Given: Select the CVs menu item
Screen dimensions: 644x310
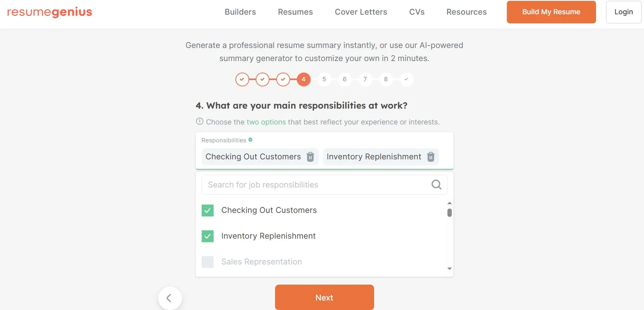Looking at the screenshot, I should [417, 12].
